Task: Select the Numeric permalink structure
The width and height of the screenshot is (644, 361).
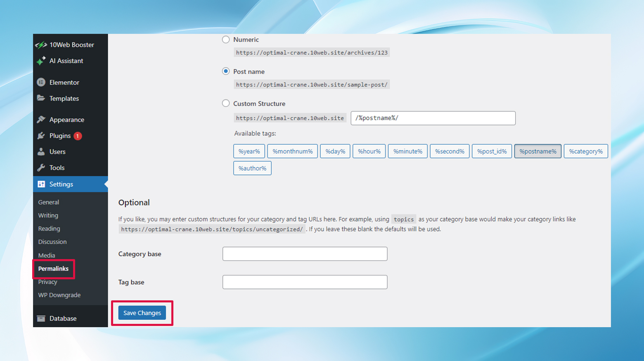Action: [226, 39]
